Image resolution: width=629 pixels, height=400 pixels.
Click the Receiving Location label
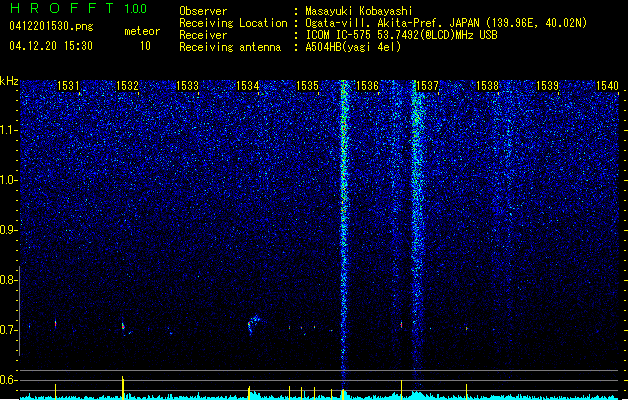coord(233,23)
